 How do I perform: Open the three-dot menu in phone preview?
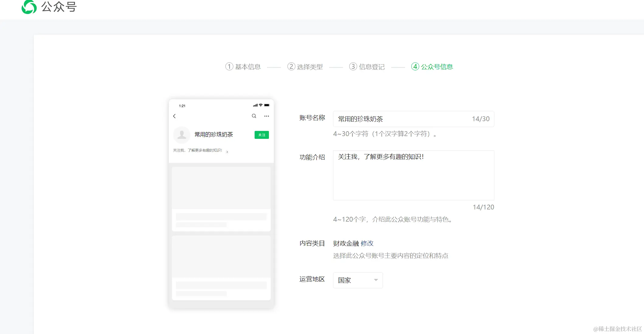click(266, 116)
